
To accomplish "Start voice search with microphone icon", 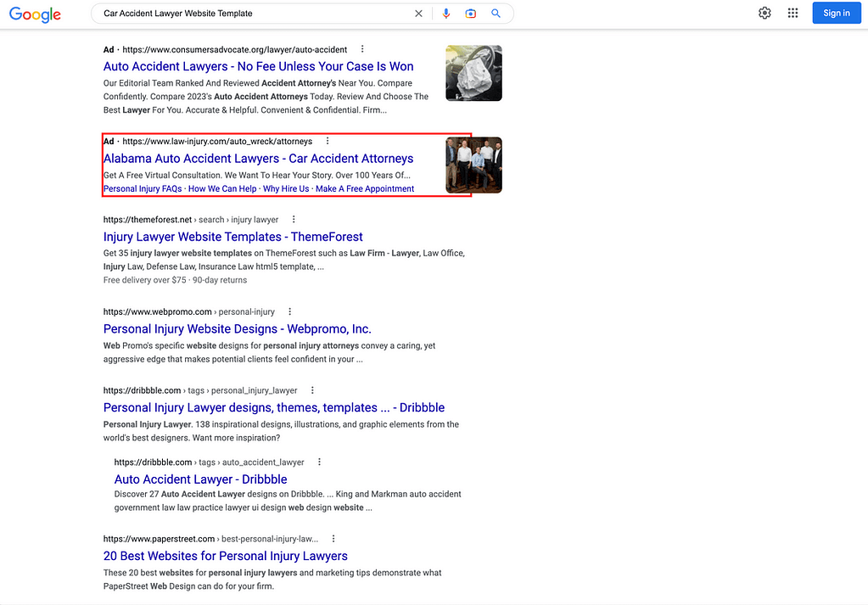I will pos(446,14).
